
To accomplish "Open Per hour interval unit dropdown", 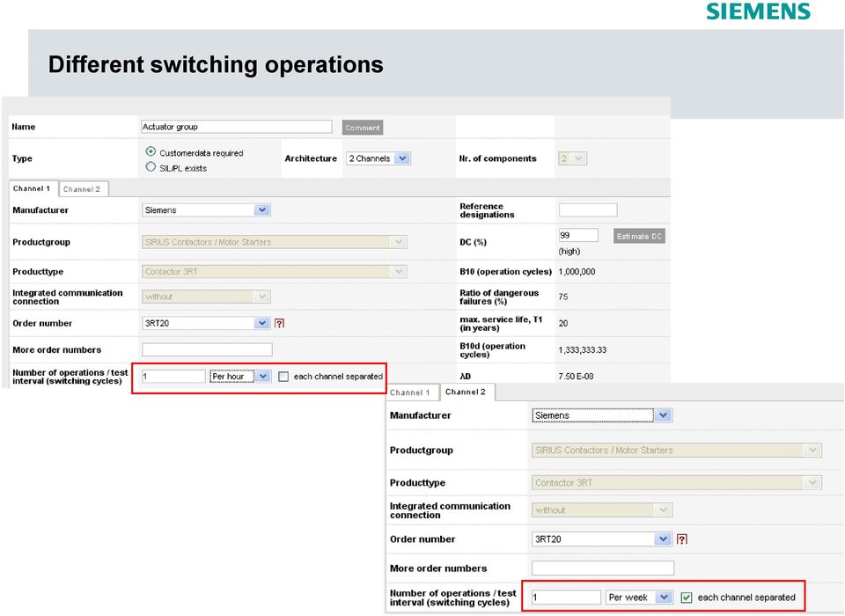I will 240,376.
